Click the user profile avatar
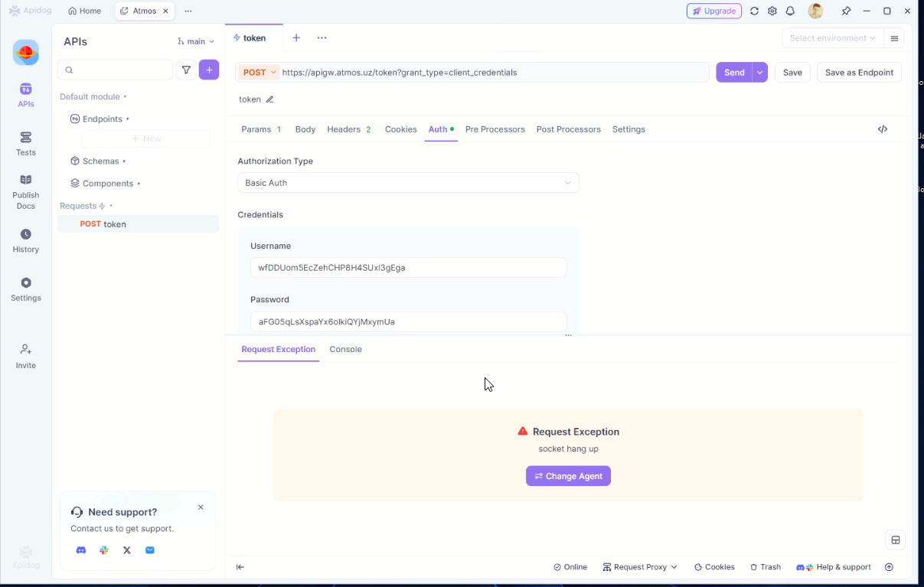This screenshot has height=587, width=924. pyautogui.click(x=815, y=11)
